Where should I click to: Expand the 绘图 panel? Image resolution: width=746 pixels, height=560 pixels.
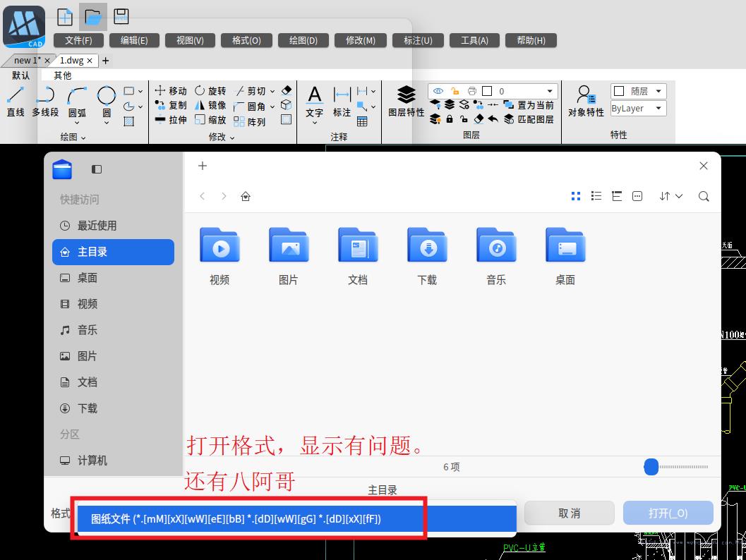[x=73, y=137]
